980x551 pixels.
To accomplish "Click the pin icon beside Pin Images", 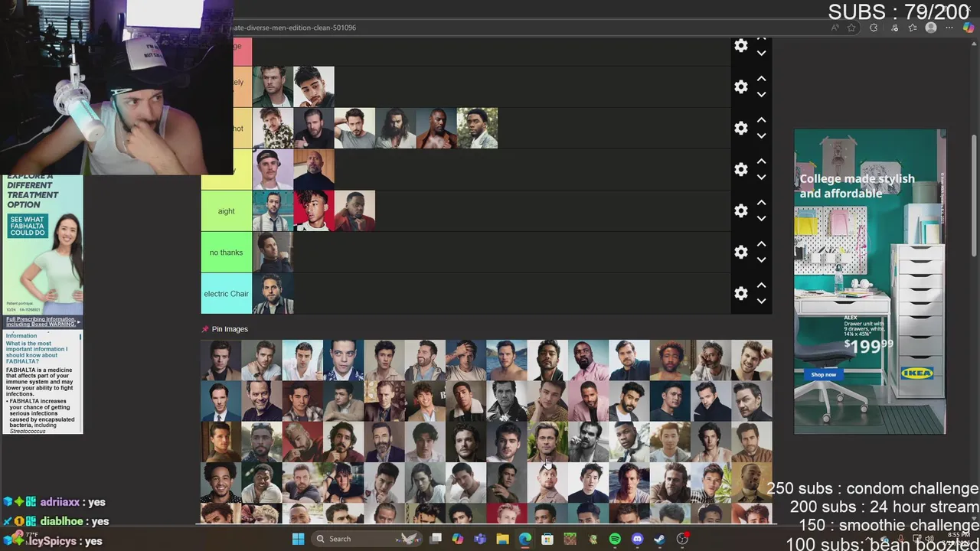I will point(205,329).
